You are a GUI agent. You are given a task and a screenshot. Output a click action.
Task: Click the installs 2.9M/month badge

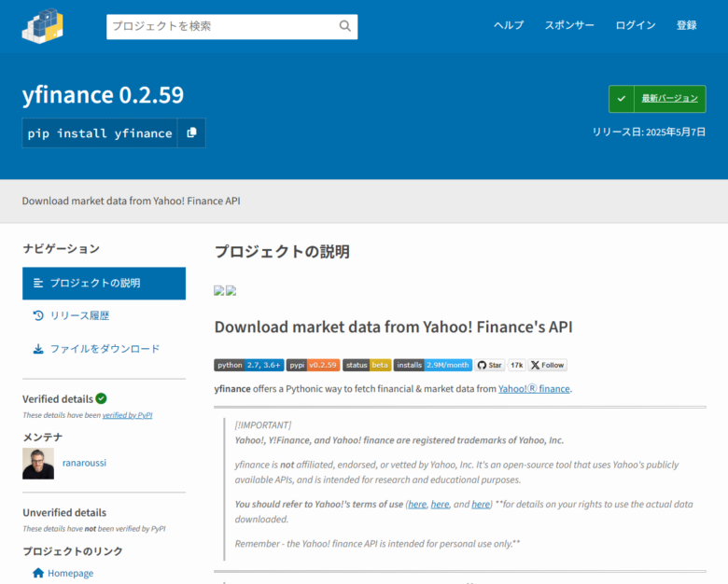[x=433, y=365]
